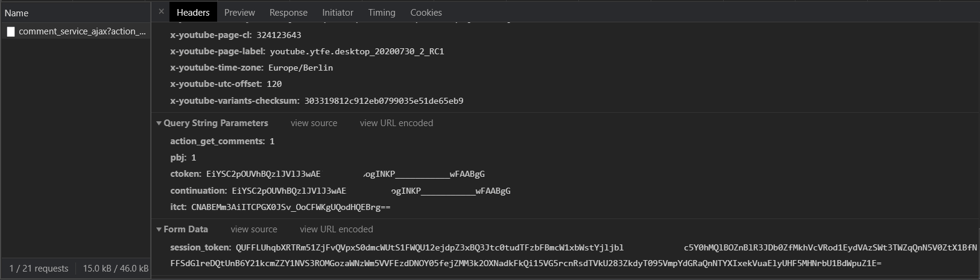Click the itct parameter value
Viewport: 980px width, 280px height.
(291, 207)
